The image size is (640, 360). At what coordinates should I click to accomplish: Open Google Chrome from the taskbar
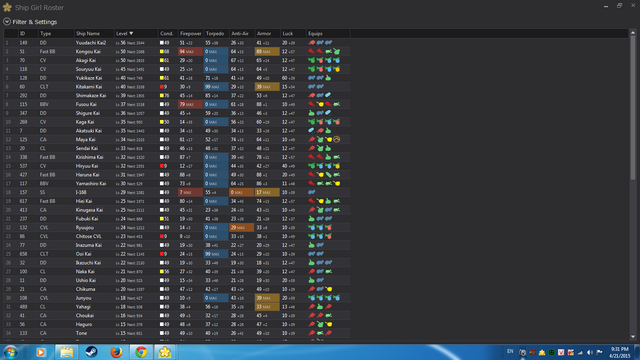coord(141,352)
